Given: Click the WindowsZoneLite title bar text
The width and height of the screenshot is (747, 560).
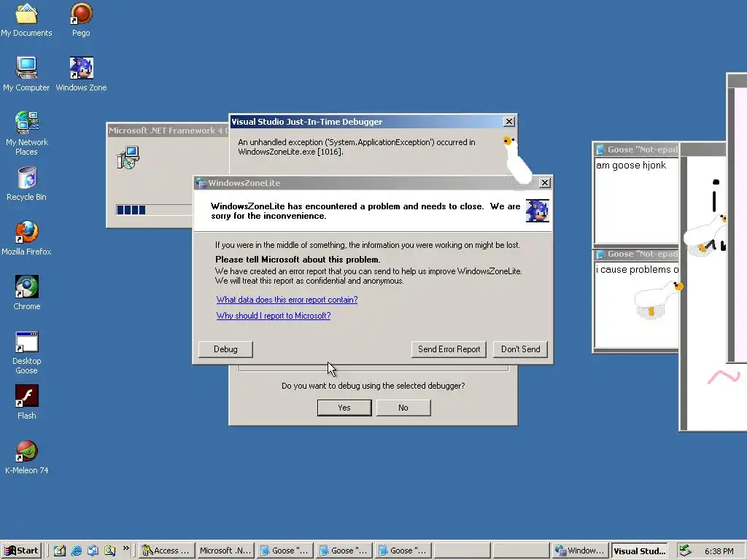Looking at the screenshot, I should pyautogui.click(x=244, y=183).
